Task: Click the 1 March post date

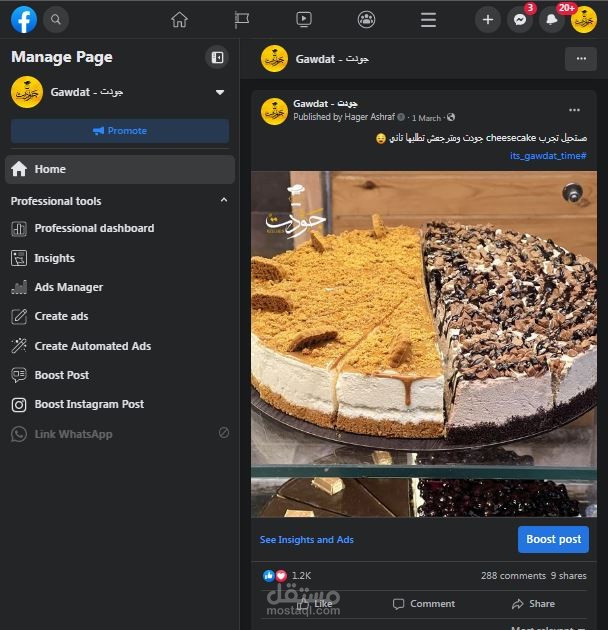Action: pos(426,118)
